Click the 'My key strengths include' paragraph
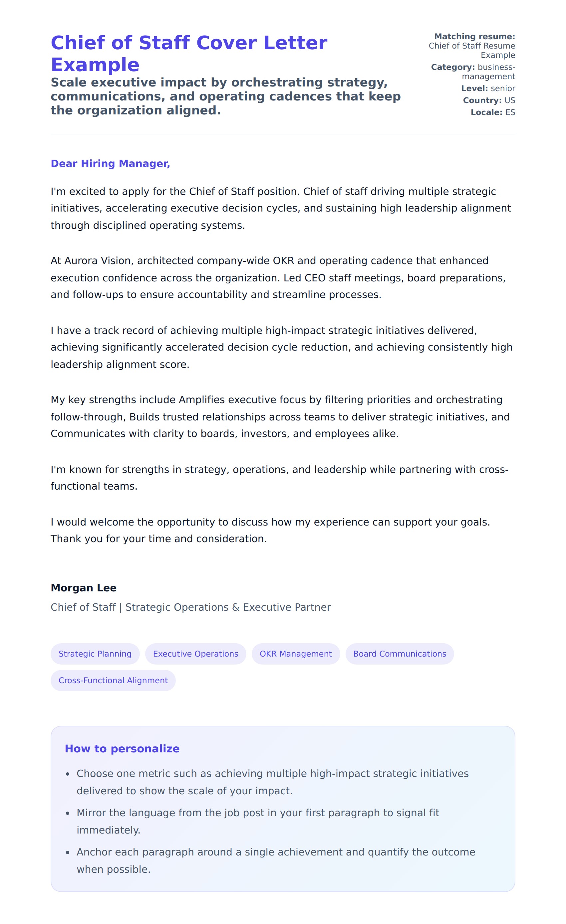The height and width of the screenshot is (924, 566). point(280,417)
